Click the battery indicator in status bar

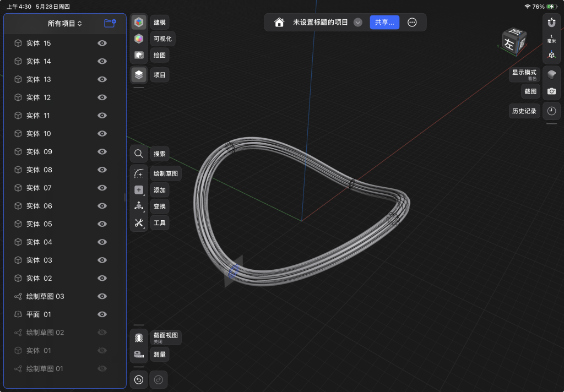tap(552, 7)
